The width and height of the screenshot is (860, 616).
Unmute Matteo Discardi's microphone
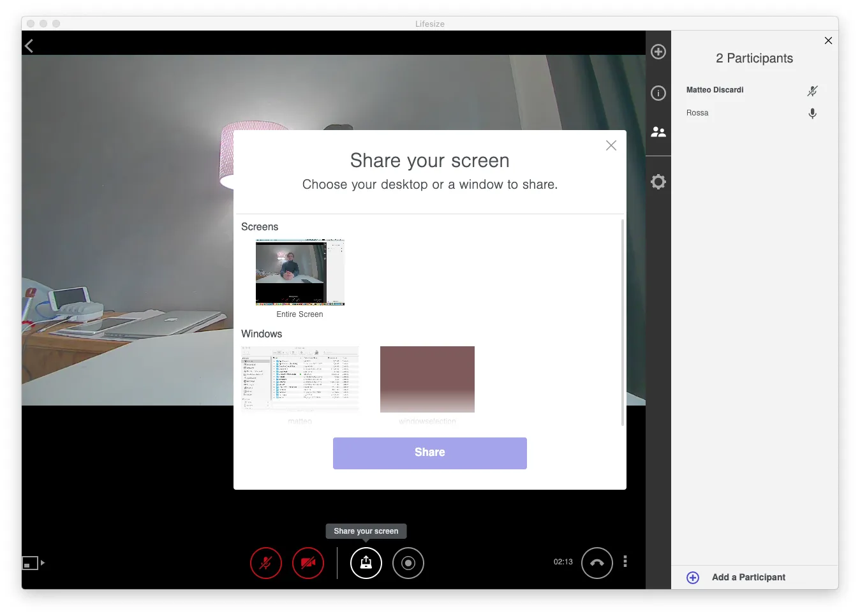812,91
